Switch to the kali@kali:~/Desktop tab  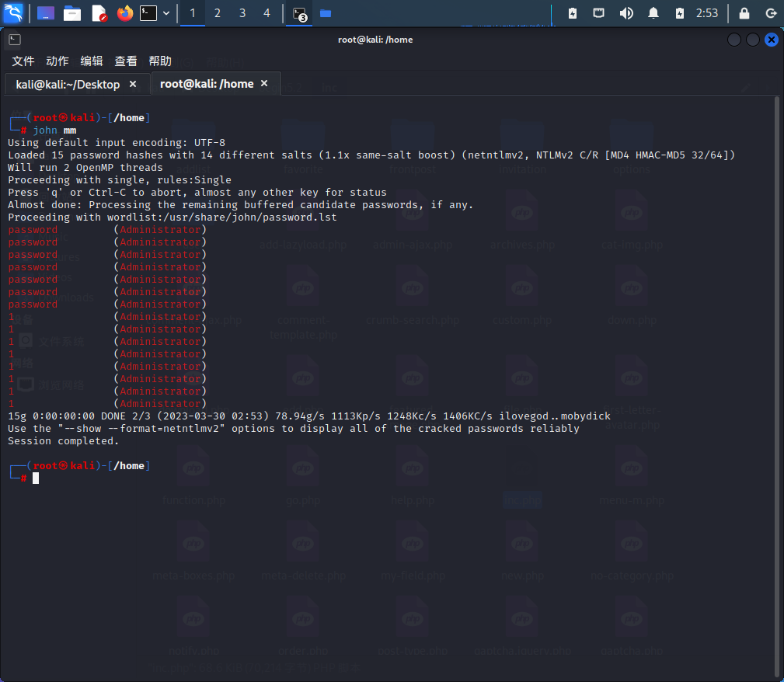[68, 84]
